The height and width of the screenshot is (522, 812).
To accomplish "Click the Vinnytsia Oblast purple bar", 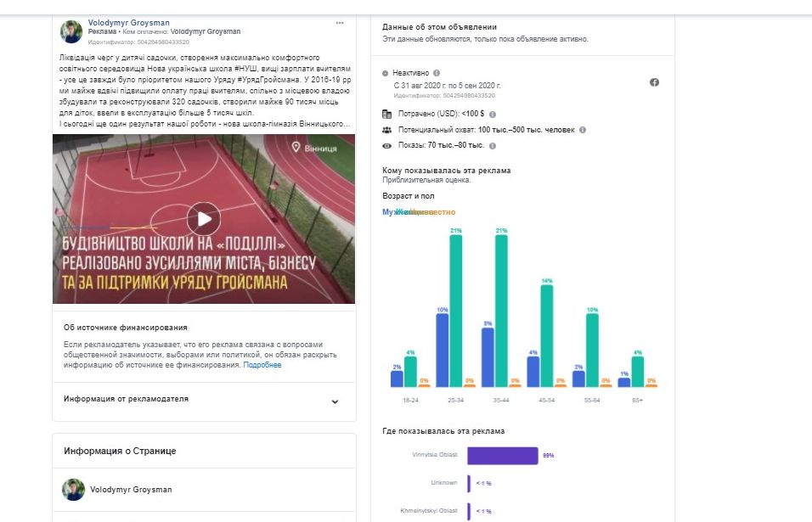I will [x=502, y=456].
